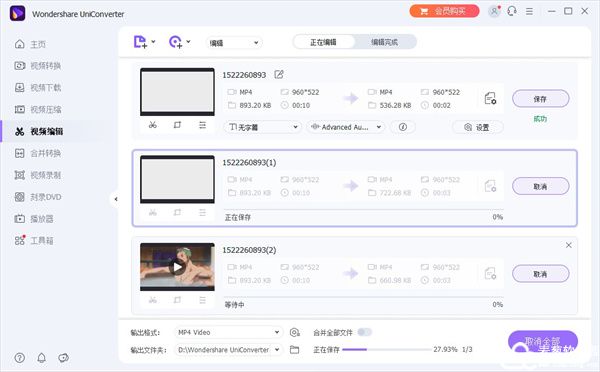The width and height of the screenshot is (600, 372).
Task: Click 保存 button for 1522260893
Action: click(540, 99)
